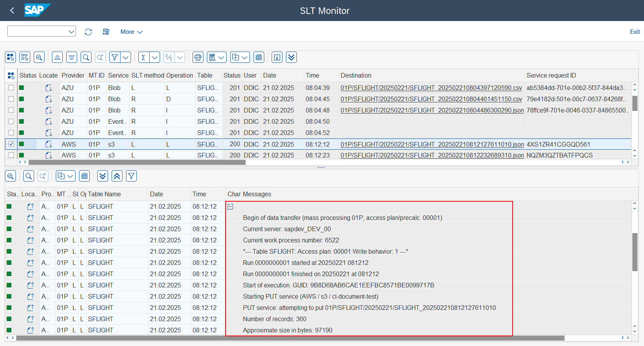
Task: Tick checkbox for 08:04:48 row
Action: (x=11, y=110)
